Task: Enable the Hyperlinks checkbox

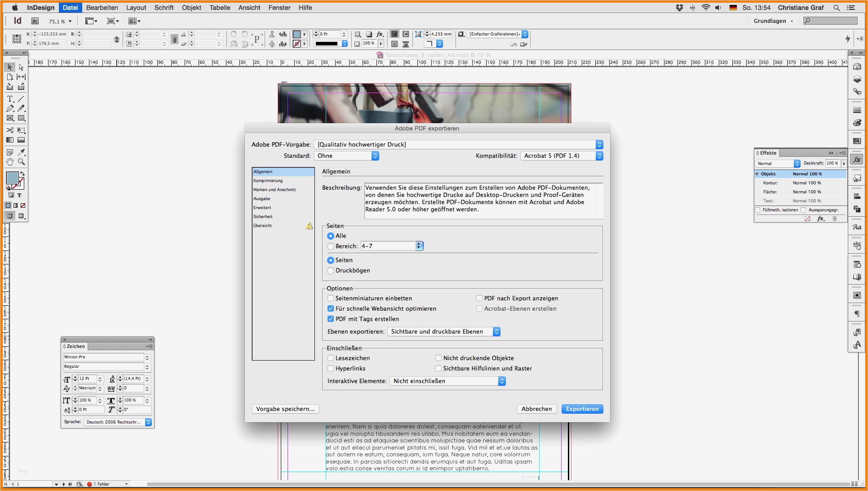Action: coord(331,368)
